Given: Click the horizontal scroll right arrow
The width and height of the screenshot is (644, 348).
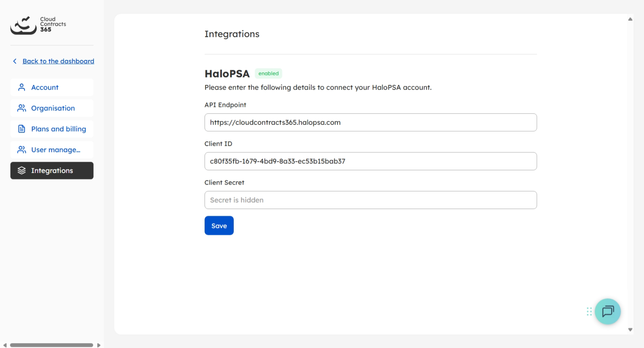Looking at the screenshot, I should coord(99,345).
